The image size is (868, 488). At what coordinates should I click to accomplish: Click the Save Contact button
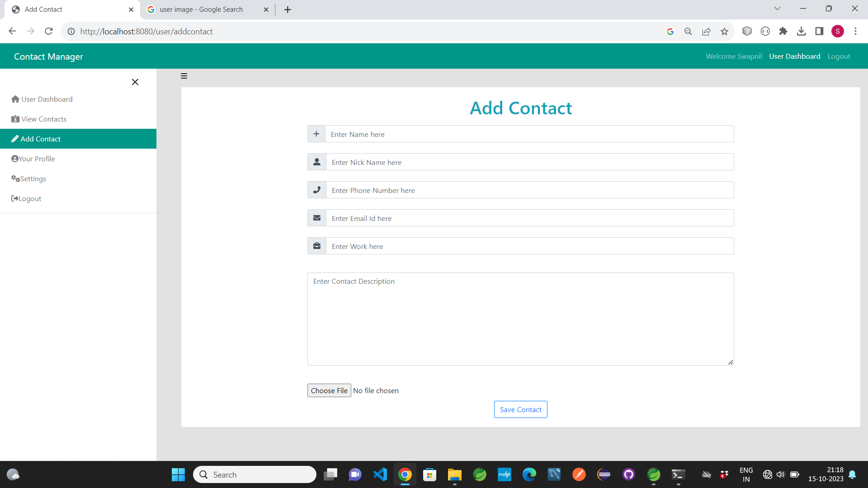[x=520, y=409]
